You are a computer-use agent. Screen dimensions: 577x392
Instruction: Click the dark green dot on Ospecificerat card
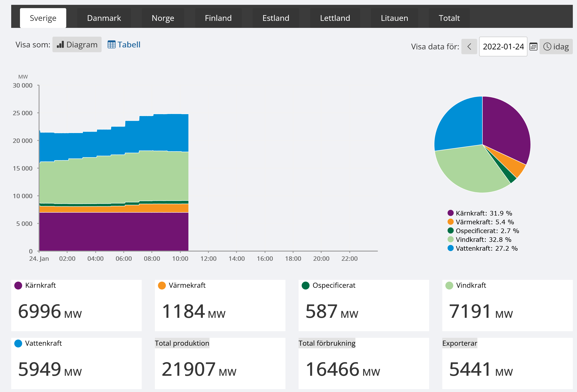tap(305, 285)
